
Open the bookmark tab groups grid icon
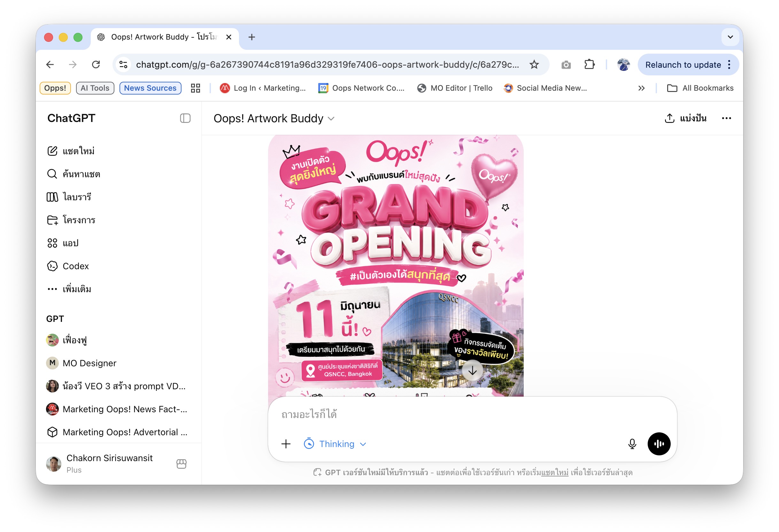[196, 88]
